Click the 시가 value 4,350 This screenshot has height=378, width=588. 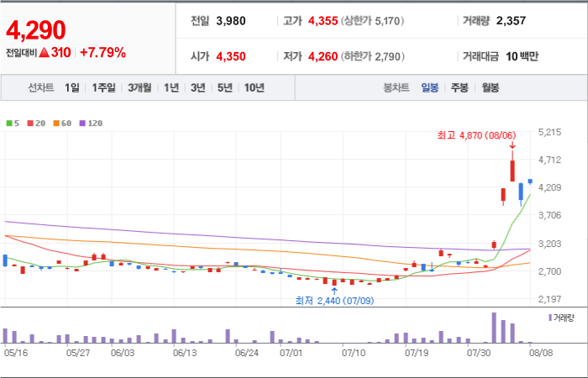[231, 56]
